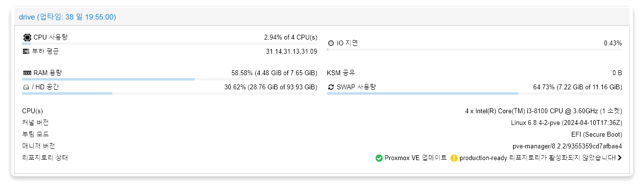Select the EFI (Secure Boot) value
644x185 pixels.
597,134
